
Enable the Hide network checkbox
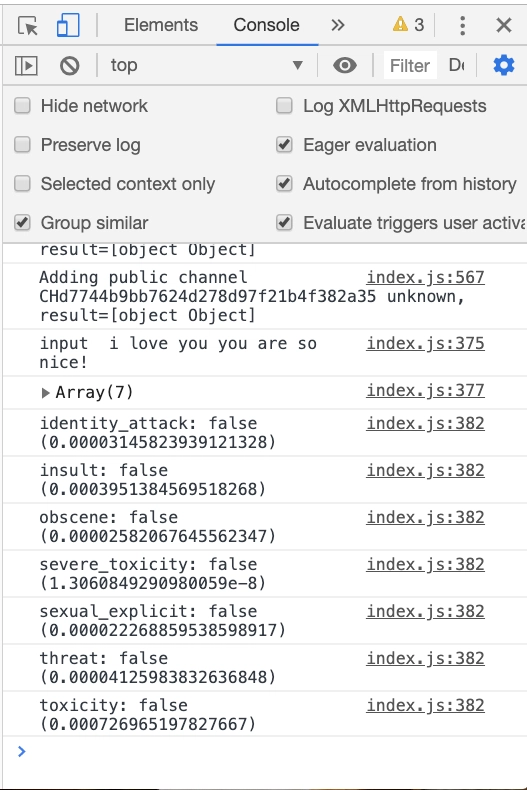[22, 106]
